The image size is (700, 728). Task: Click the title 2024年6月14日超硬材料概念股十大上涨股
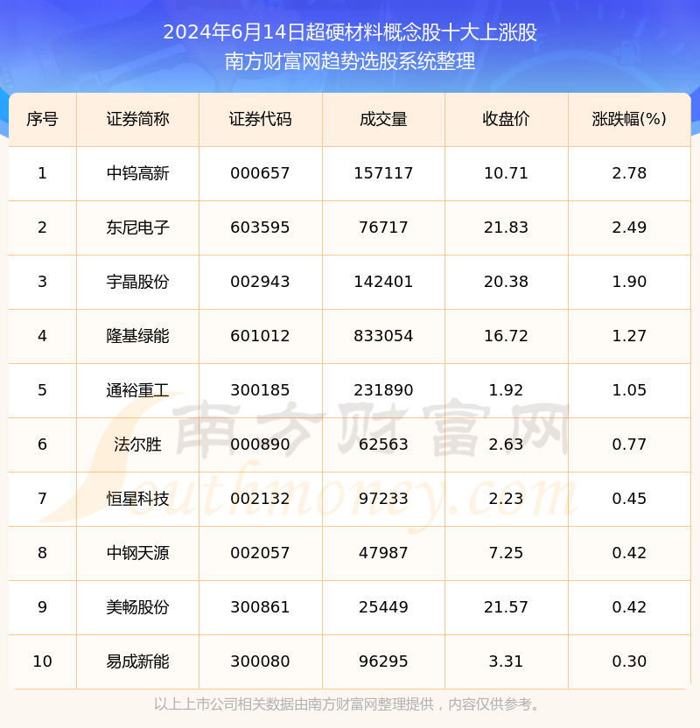coord(350,32)
